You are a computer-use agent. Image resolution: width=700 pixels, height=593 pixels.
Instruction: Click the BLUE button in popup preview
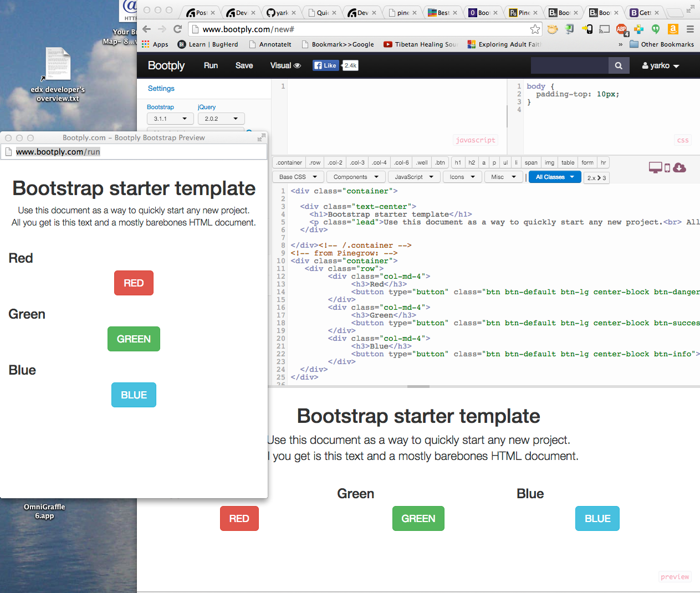[134, 395]
